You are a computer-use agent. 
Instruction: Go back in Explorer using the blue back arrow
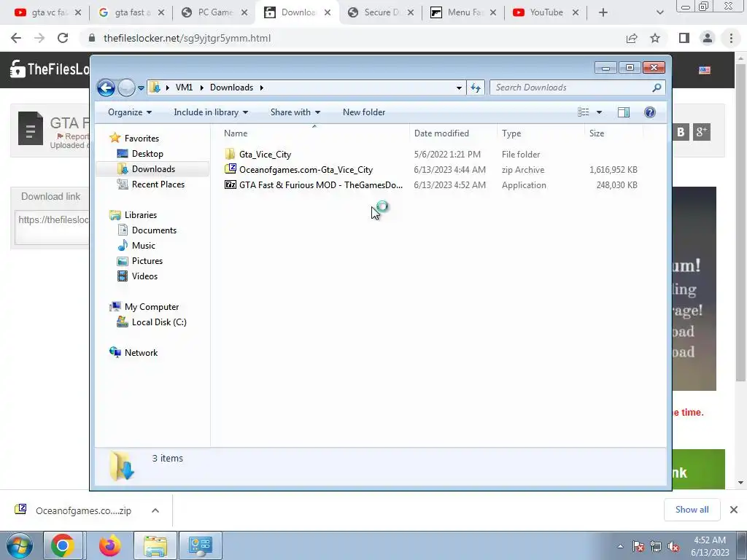tap(106, 87)
